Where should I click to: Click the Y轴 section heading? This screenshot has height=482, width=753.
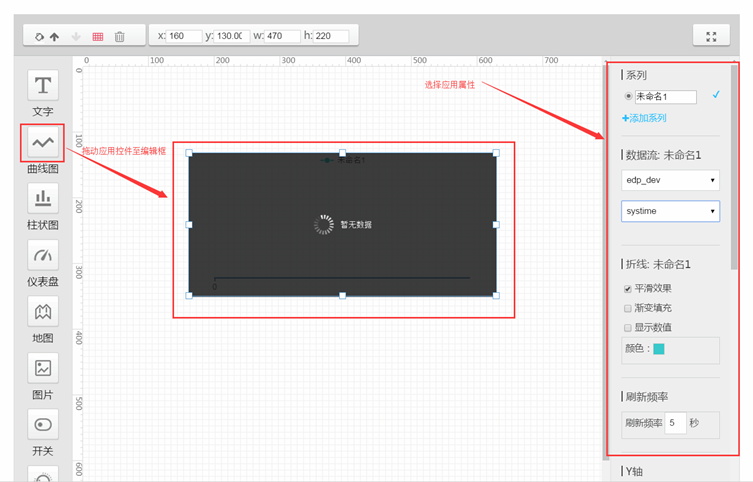(x=634, y=471)
